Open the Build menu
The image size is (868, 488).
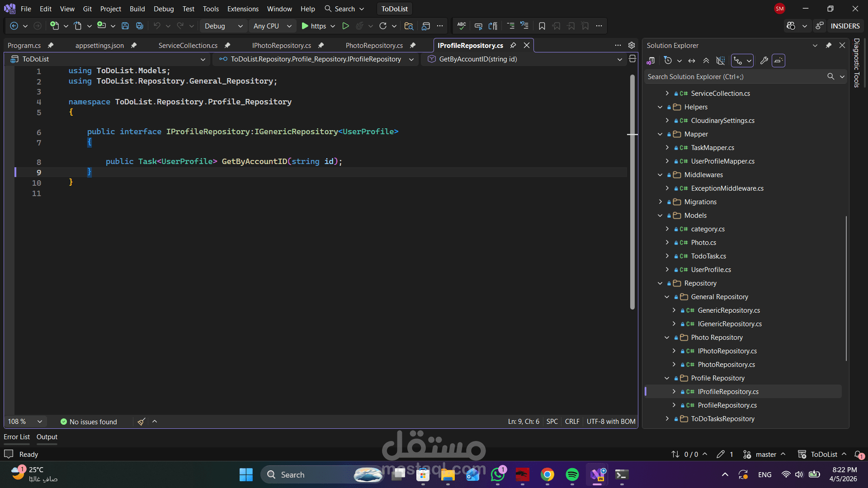coord(137,9)
